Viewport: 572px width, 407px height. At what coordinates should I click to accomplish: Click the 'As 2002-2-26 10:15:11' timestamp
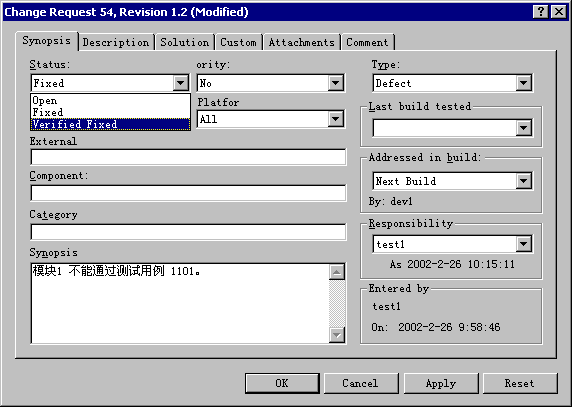(x=452, y=264)
